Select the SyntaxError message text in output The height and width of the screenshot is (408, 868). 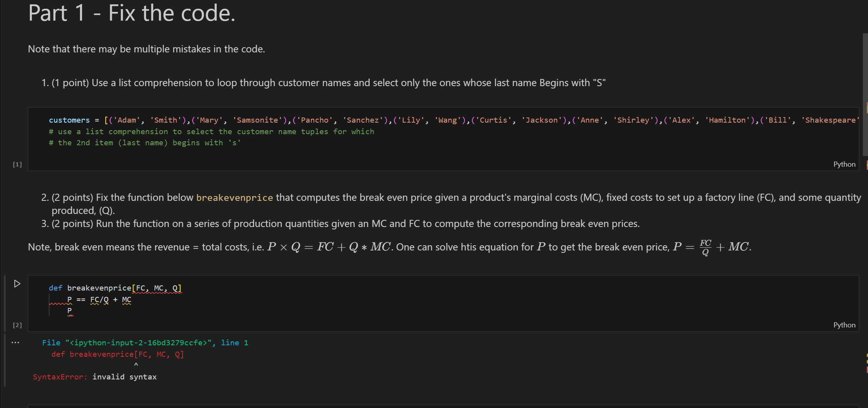pos(95,377)
